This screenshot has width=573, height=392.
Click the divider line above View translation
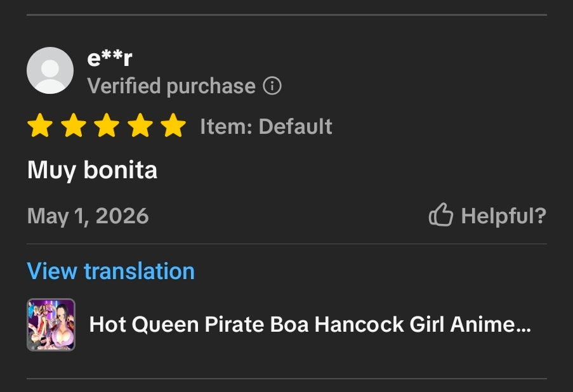(x=287, y=244)
